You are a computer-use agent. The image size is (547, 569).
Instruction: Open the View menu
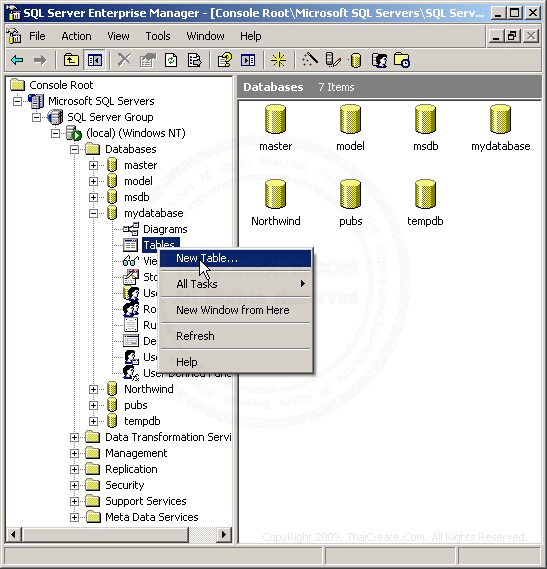tap(118, 36)
